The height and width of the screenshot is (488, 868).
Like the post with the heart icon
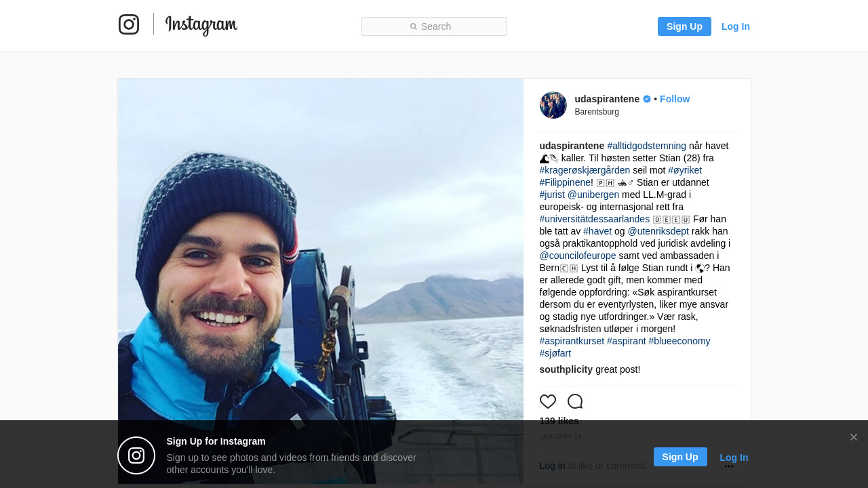pyautogui.click(x=548, y=401)
